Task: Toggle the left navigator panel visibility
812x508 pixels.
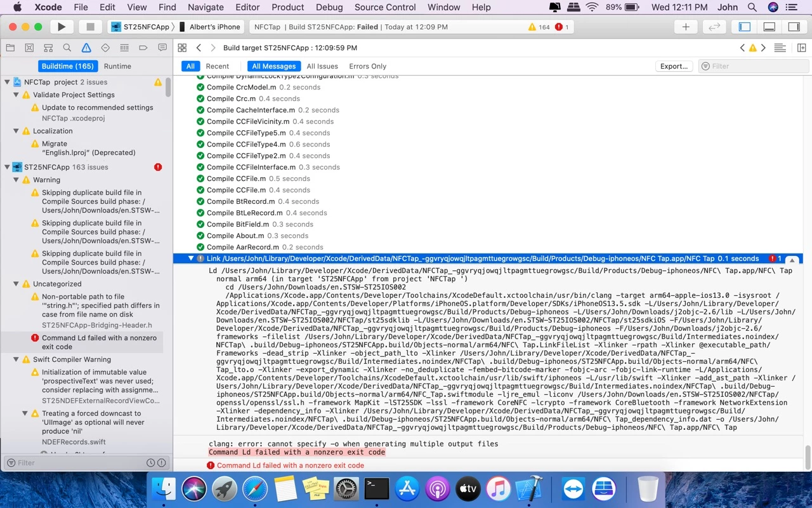Action: [x=745, y=27]
